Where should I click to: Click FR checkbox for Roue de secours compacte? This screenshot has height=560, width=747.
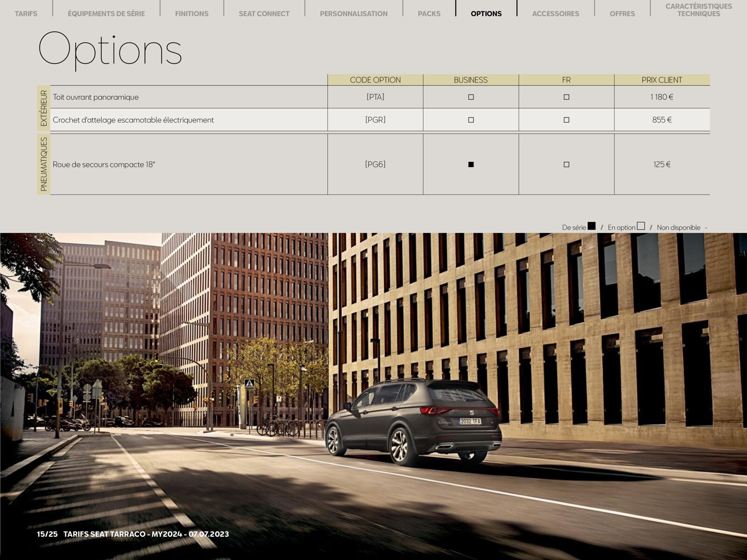coord(566,164)
